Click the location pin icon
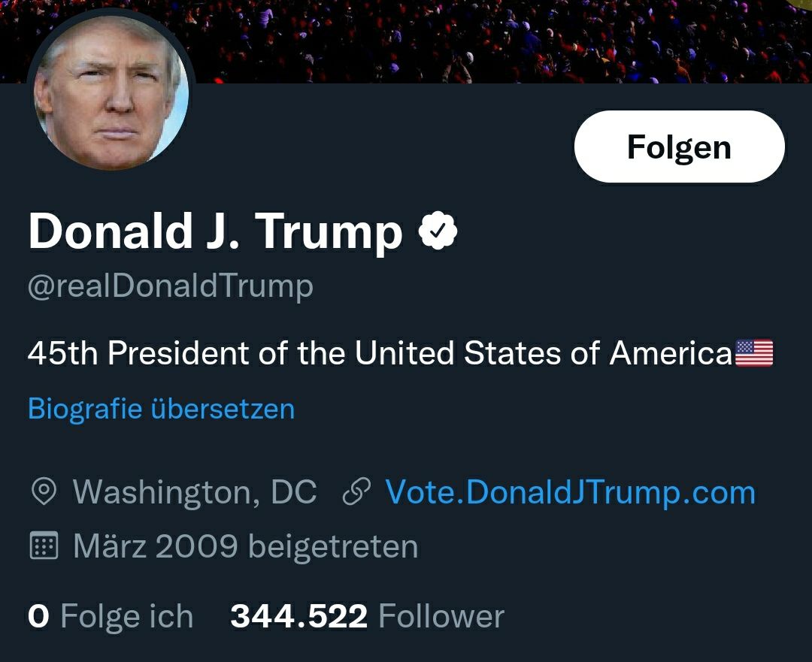Screen dimensions: 812x662 (x=44, y=492)
